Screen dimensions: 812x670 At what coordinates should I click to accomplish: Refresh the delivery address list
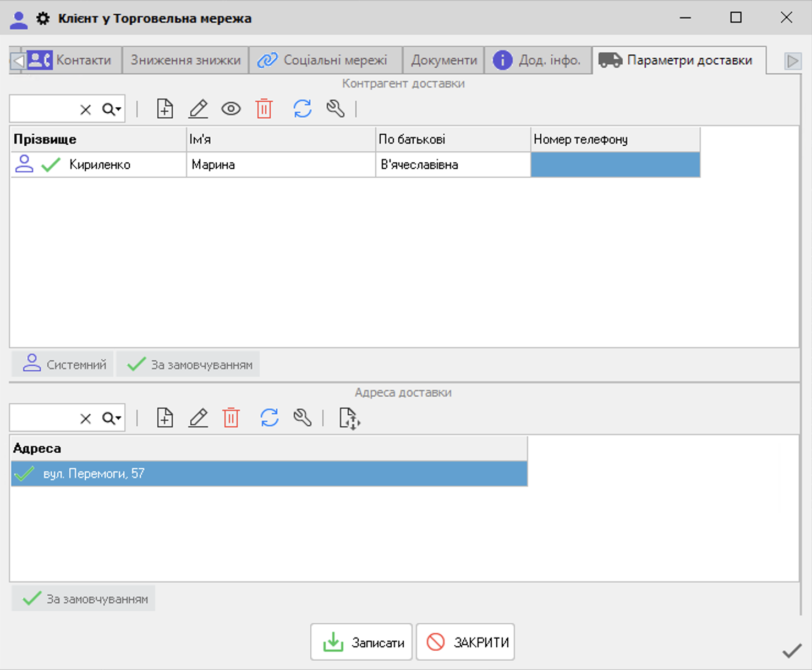point(270,418)
